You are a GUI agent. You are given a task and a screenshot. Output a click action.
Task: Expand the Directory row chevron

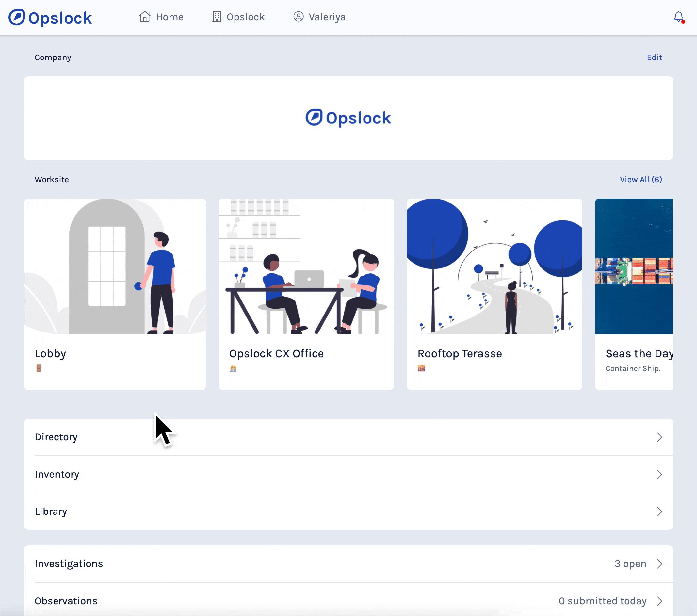659,437
